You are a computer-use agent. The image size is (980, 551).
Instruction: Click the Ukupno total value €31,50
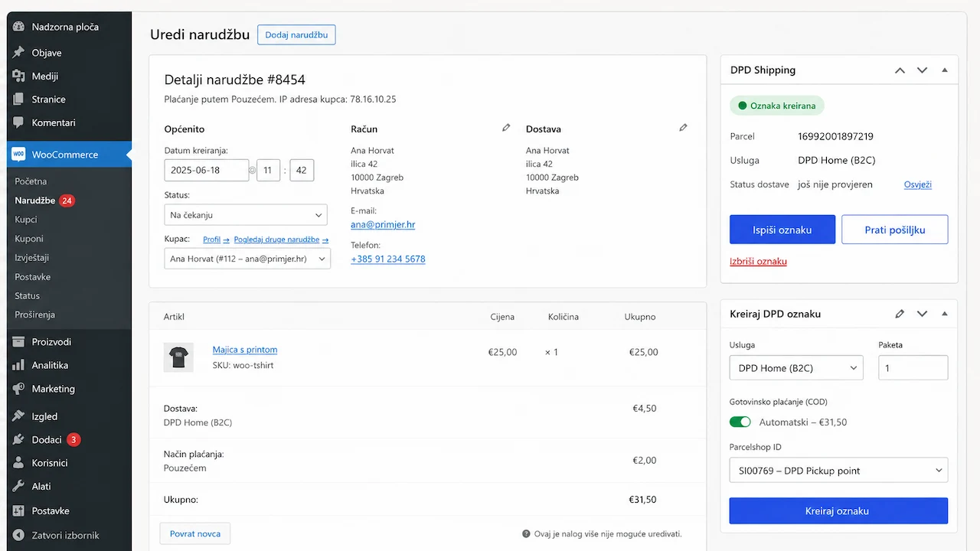(642, 500)
